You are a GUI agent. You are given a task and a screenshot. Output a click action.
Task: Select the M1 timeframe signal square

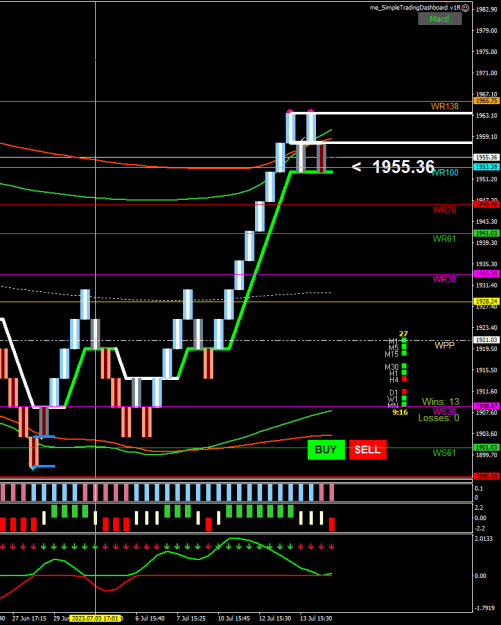point(404,340)
